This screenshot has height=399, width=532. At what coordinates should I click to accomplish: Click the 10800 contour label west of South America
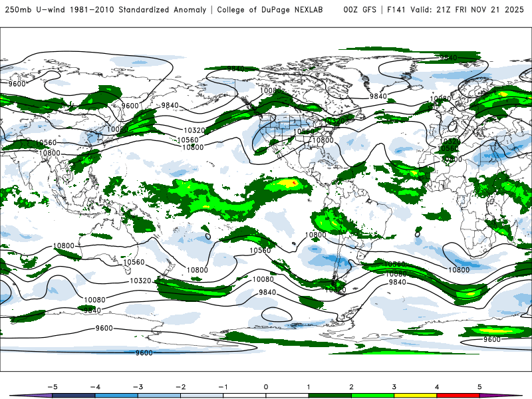tap(315, 235)
